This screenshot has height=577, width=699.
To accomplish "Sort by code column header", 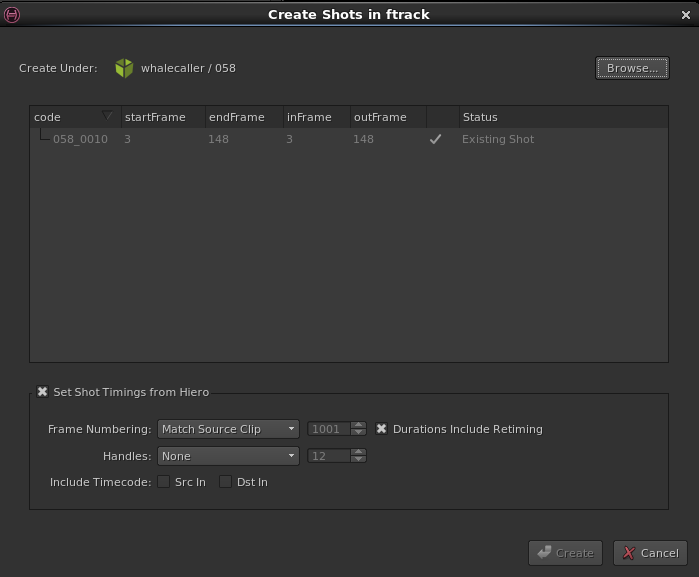I will (75, 117).
